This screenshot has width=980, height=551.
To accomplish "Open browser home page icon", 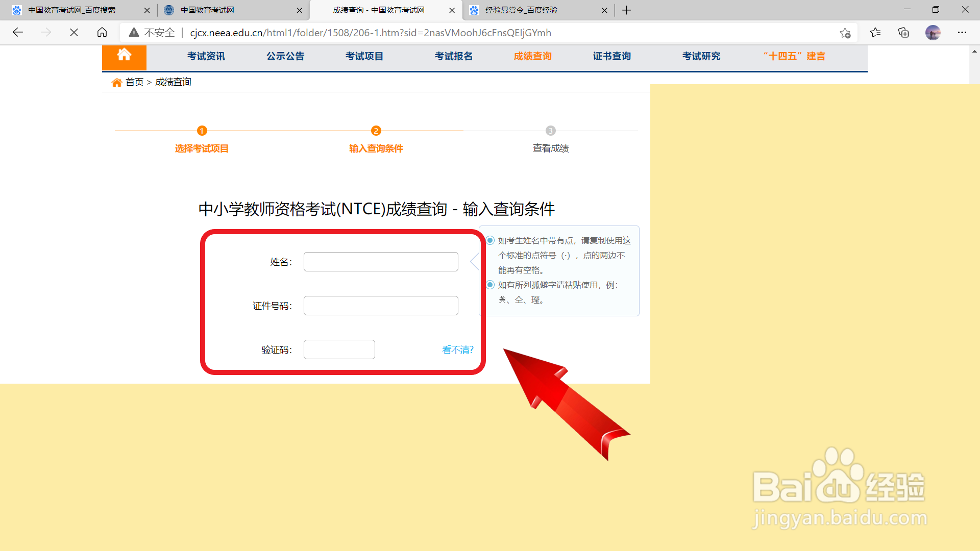I will (x=102, y=33).
